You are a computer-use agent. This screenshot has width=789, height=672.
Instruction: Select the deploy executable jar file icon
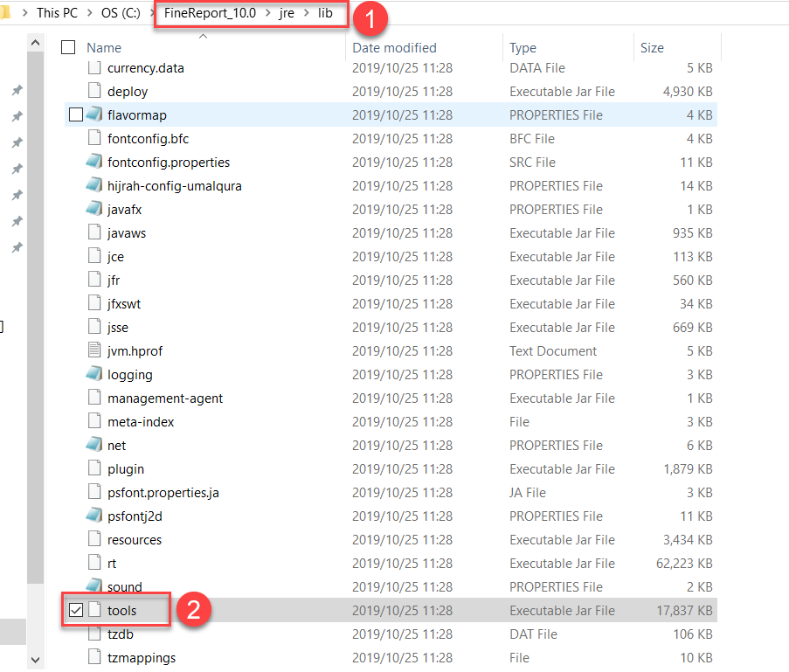[96, 91]
